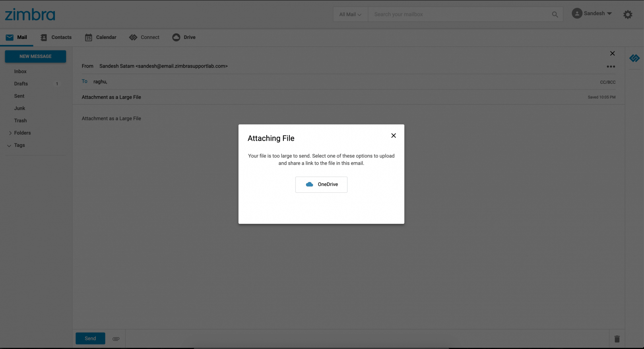The height and width of the screenshot is (349, 644).
Task: Delete the draft with trash icon
Action: pos(617,339)
